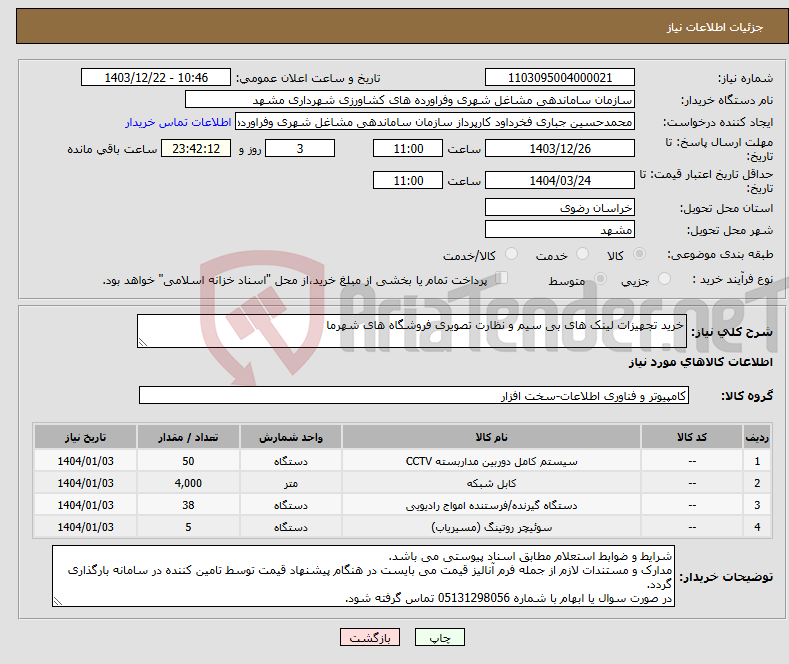Click the گروه کالا field کامپیوتر و فناوری
This screenshot has height=664, width=789.
click(414, 395)
